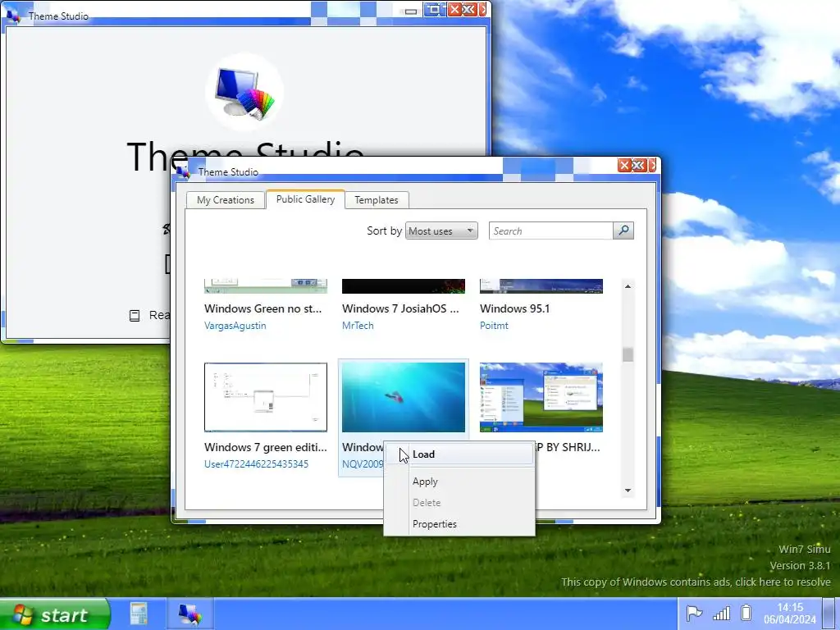Click the Windows Green no st... title
The image size is (840, 630).
(x=263, y=308)
